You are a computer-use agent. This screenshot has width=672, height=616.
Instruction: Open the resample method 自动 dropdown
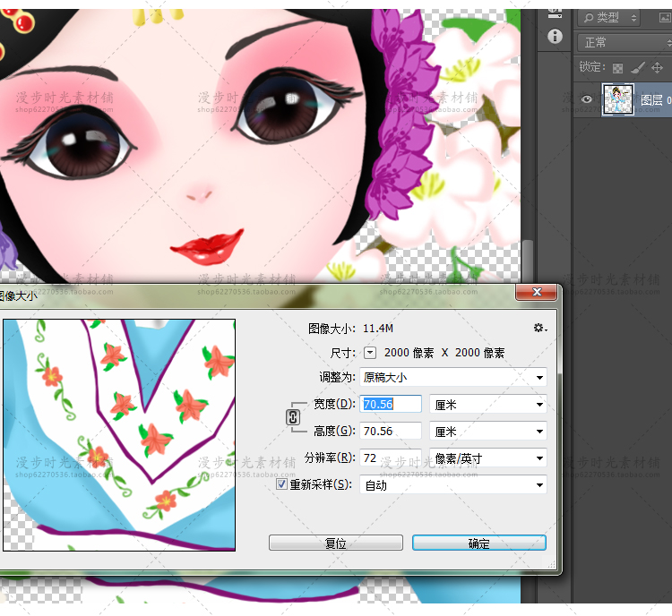[453, 485]
